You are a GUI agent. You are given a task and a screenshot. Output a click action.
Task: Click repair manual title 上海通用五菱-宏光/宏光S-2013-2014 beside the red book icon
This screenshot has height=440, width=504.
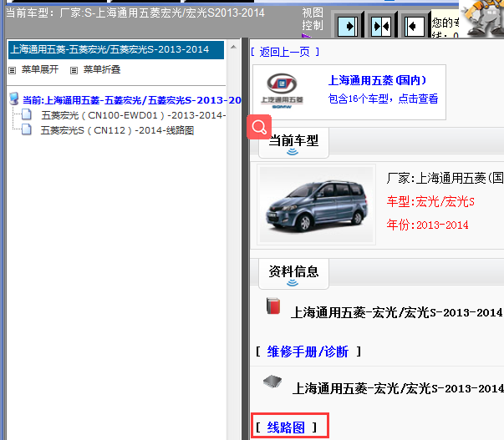pos(396,312)
